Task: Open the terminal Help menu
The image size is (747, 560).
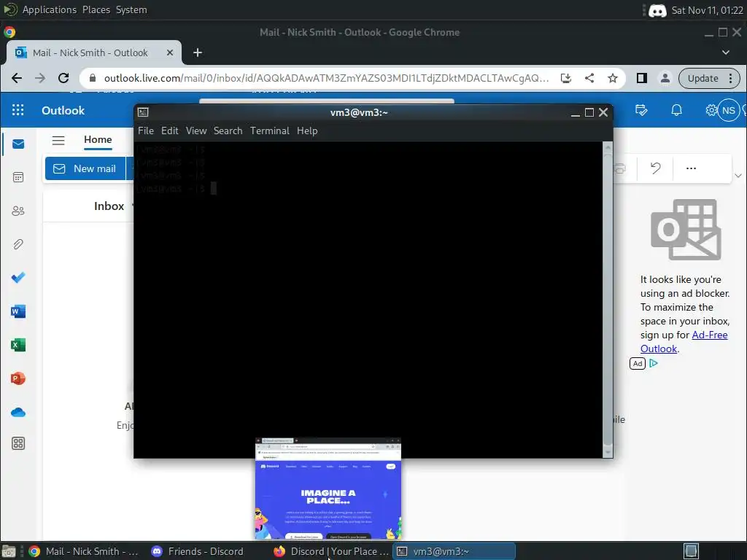Action: (307, 131)
